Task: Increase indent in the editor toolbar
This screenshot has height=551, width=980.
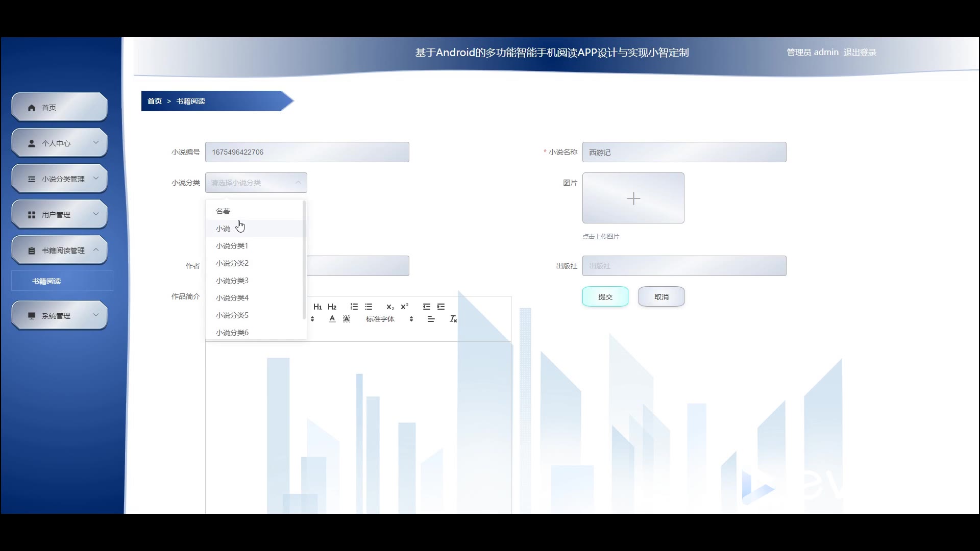Action: pos(441,307)
